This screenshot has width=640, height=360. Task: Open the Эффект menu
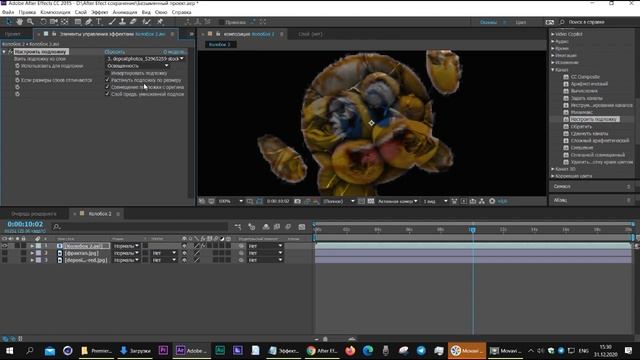[x=100, y=12]
